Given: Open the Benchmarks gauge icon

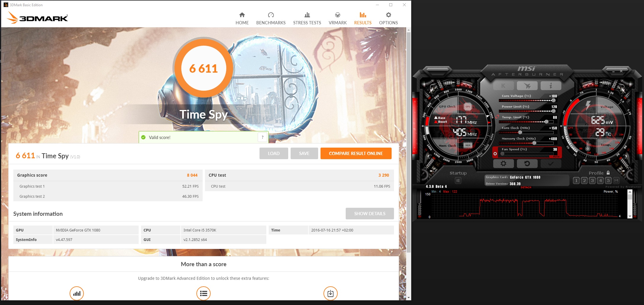Looking at the screenshot, I should tap(271, 15).
